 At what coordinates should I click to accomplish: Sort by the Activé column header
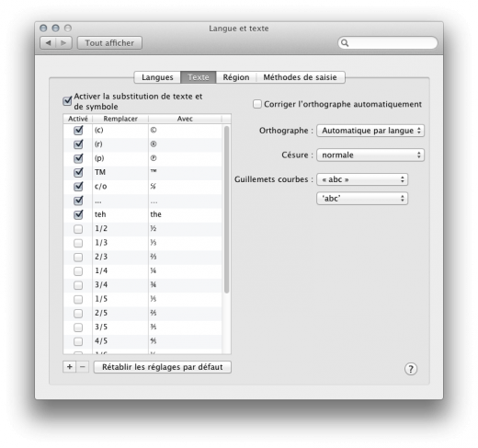tap(78, 119)
